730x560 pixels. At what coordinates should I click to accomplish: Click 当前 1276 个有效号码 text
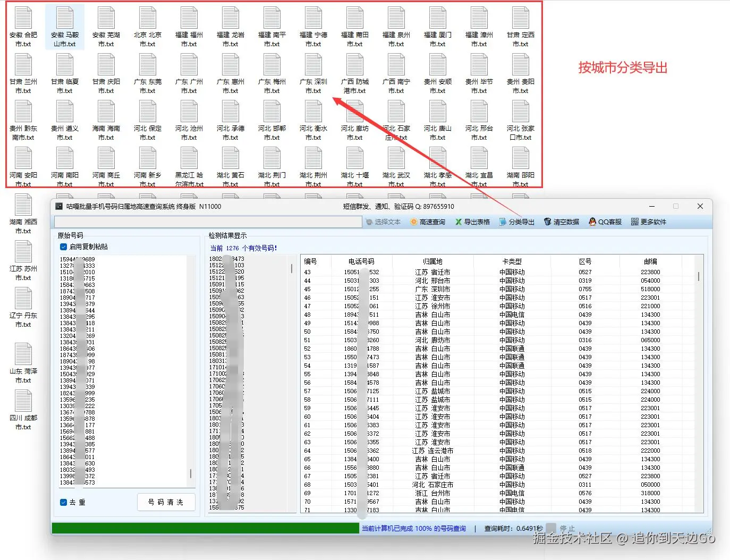(244, 248)
